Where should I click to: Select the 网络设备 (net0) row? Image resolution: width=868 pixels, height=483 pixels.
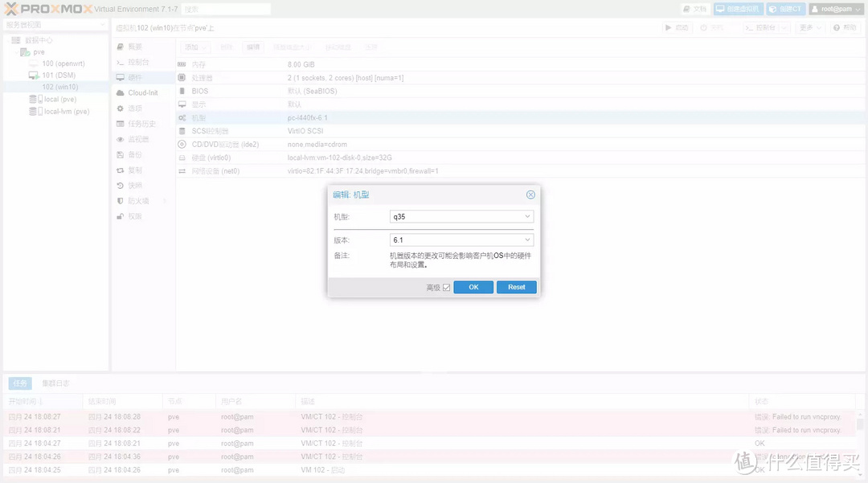pyautogui.click(x=522, y=171)
